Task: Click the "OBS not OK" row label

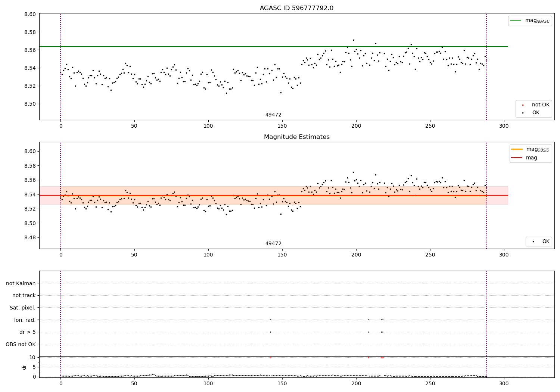Action: [x=21, y=344]
